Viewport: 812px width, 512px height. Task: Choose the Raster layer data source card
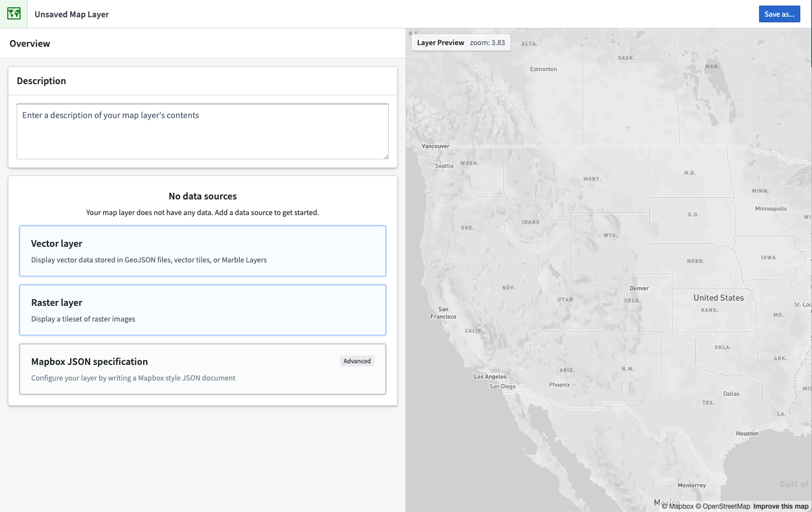[x=203, y=310]
